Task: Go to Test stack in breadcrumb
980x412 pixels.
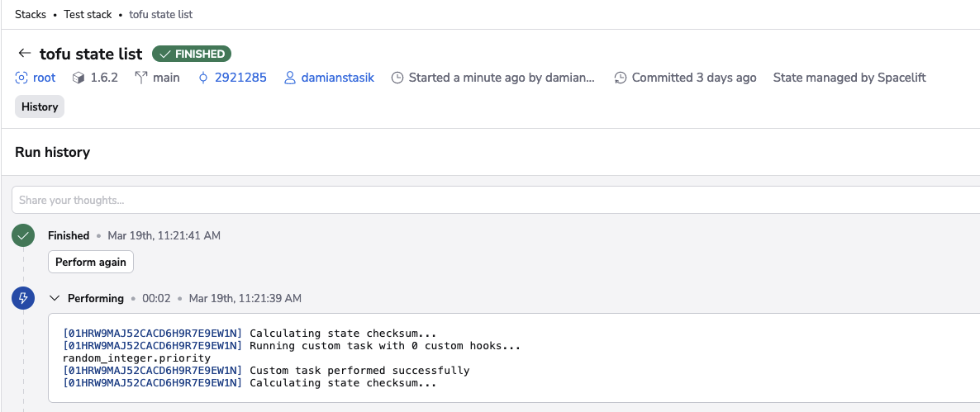Action: coord(91,15)
